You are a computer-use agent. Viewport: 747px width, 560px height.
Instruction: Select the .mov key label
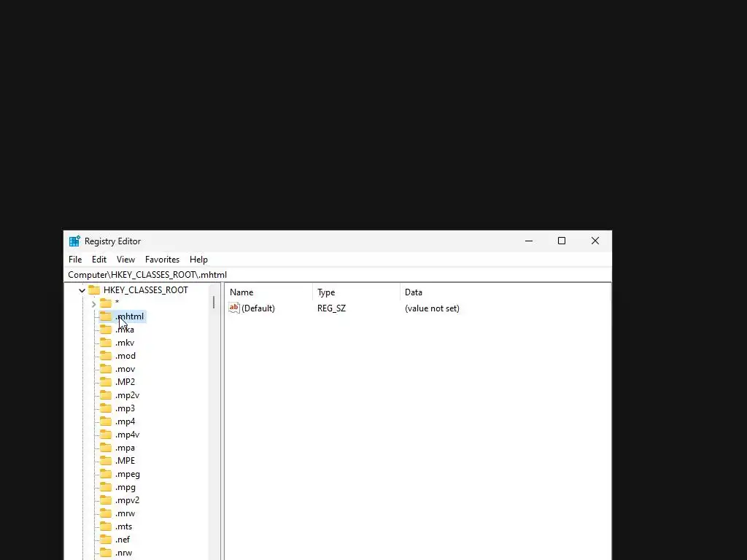point(125,369)
